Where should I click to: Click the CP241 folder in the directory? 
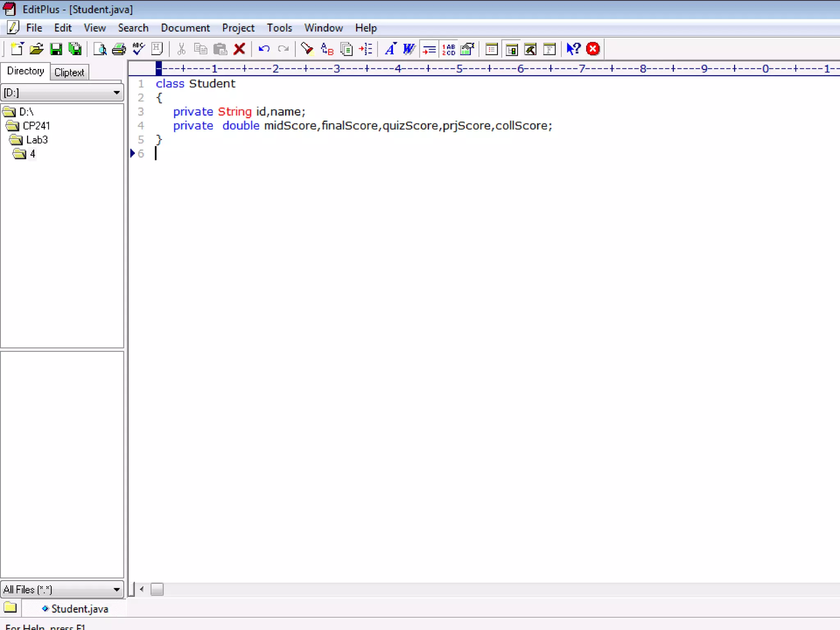tap(36, 126)
